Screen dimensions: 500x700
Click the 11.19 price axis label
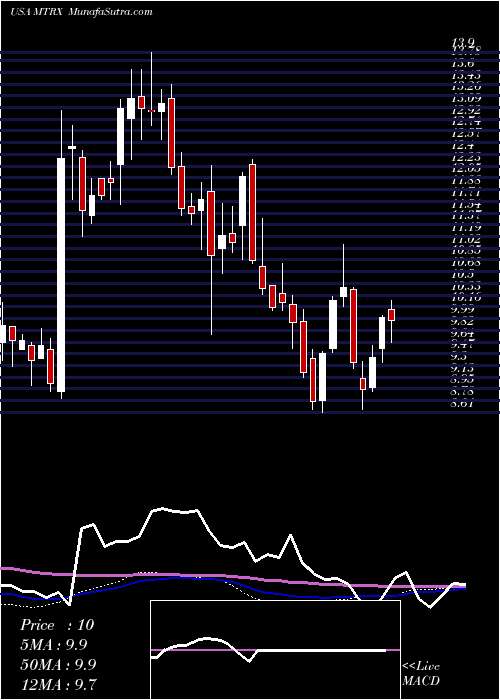click(x=466, y=228)
